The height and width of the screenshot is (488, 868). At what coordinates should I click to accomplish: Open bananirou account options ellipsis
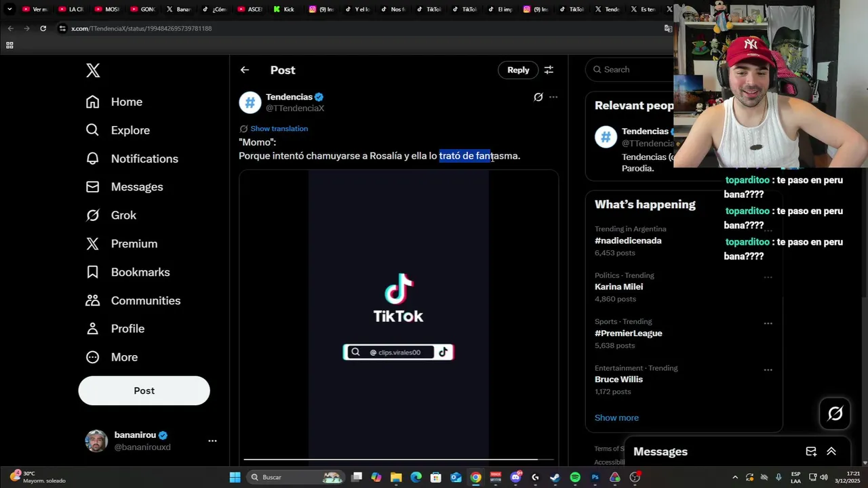pos(212,441)
